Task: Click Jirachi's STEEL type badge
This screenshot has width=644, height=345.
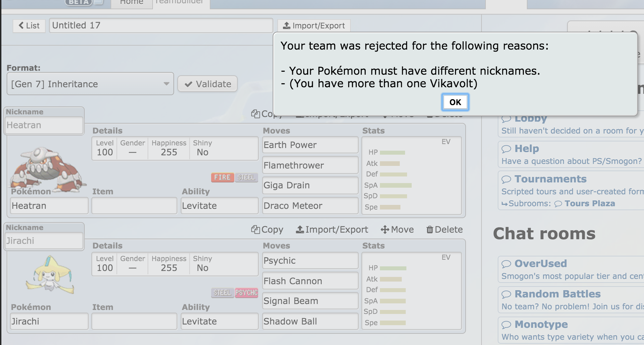Action: coord(222,293)
